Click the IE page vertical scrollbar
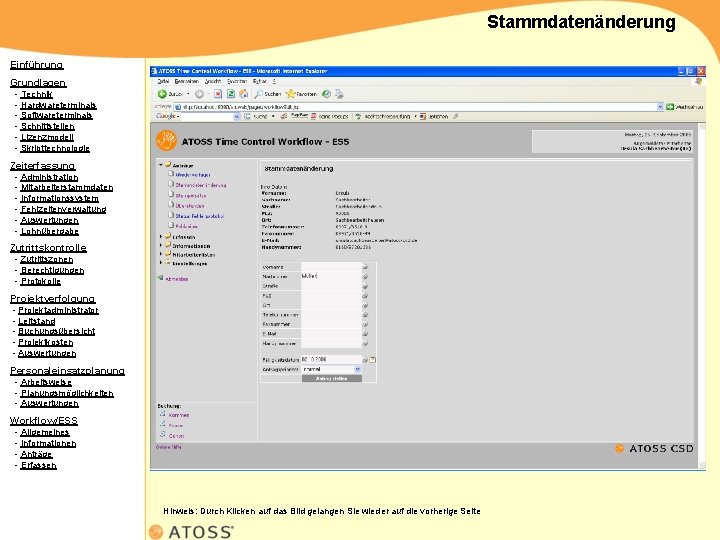 pos(702,296)
